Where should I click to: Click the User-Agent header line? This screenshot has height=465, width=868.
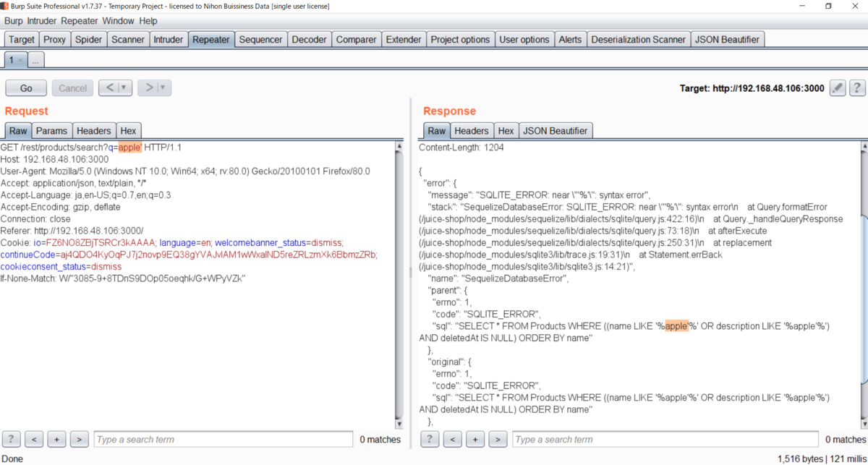coord(184,171)
